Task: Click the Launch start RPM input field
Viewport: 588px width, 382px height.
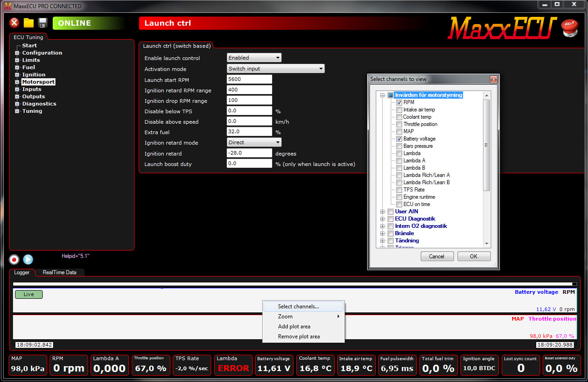Action: point(249,80)
